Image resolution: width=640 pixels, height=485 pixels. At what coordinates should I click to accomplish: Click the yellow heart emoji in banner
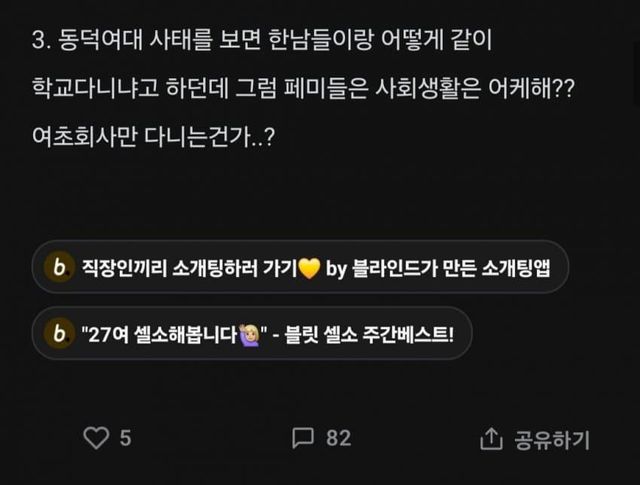309,268
